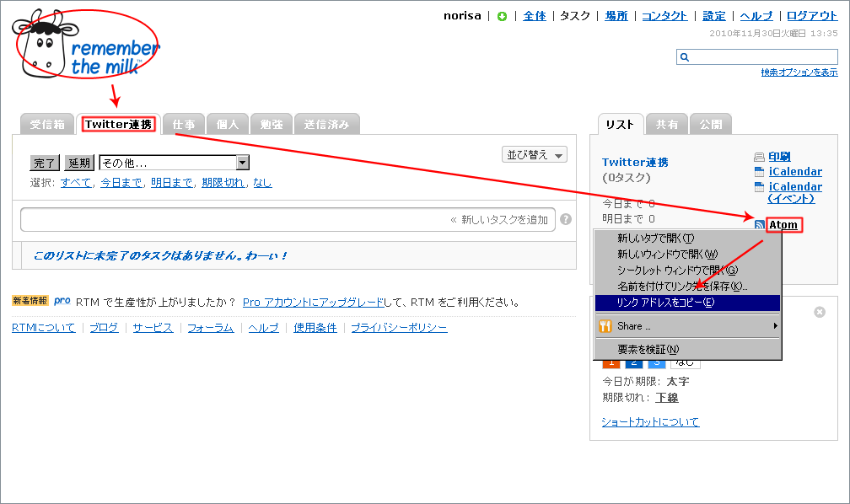Open the 設定 settings link
This screenshot has height=504, width=850.
click(x=714, y=16)
